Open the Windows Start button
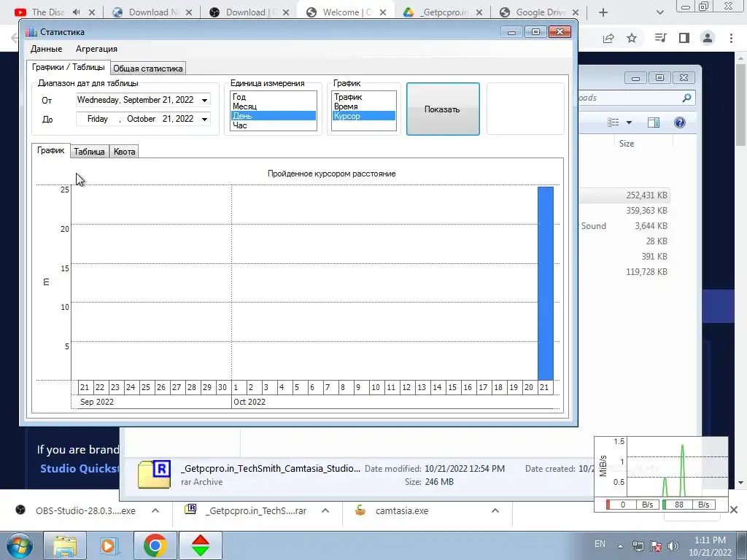The height and width of the screenshot is (560, 747). pyautogui.click(x=20, y=545)
